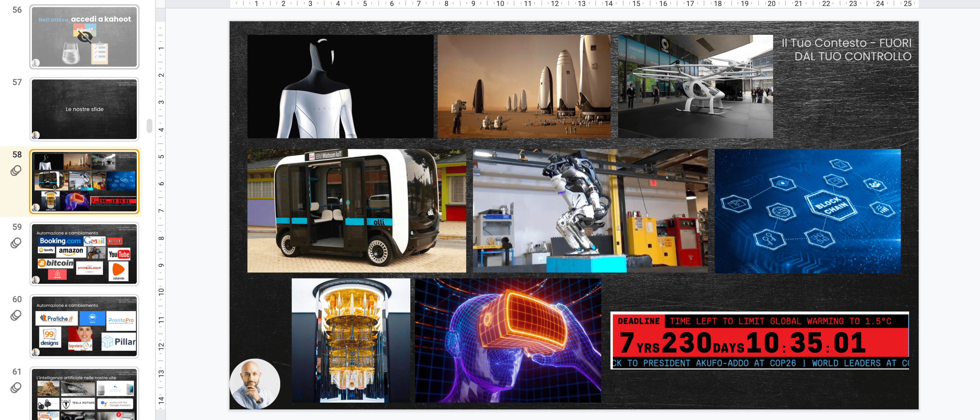Select slide 56 'accedi a kahoot' thumbnail
The height and width of the screenshot is (420, 980).
click(x=84, y=37)
